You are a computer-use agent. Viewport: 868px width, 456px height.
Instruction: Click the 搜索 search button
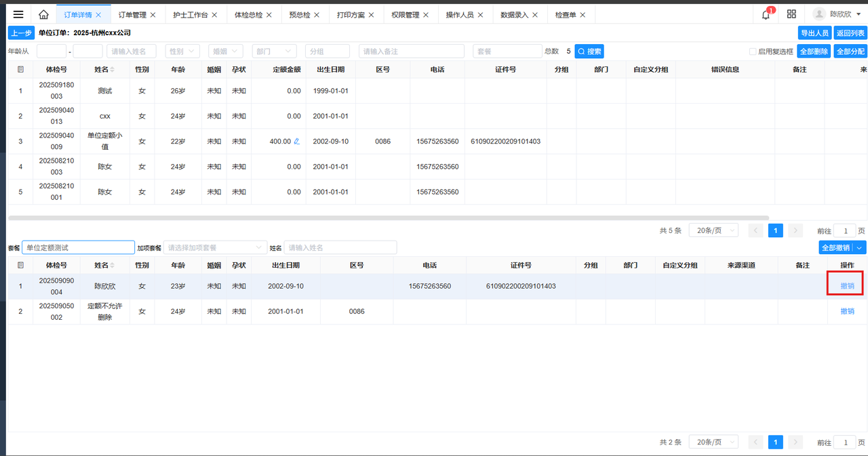(x=589, y=51)
